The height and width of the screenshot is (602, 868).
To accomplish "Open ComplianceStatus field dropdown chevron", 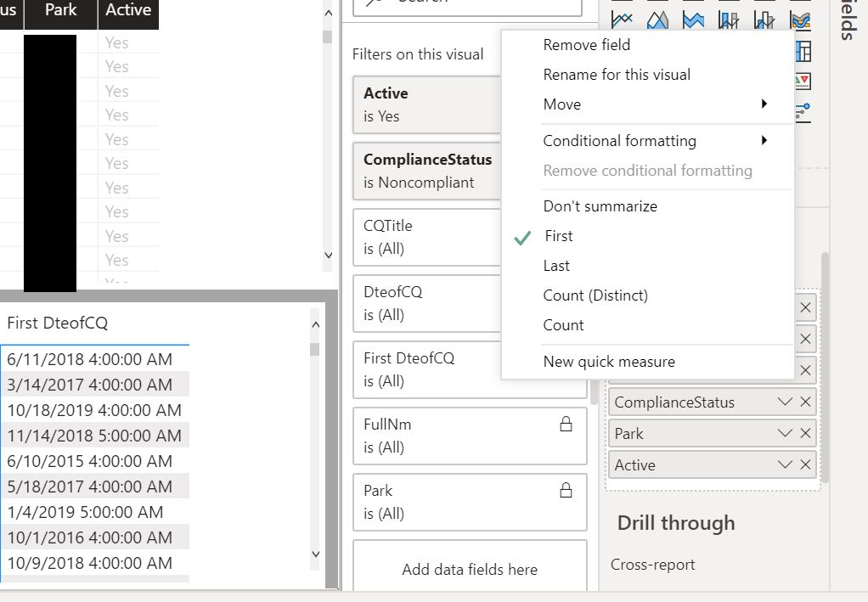I will [785, 402].
